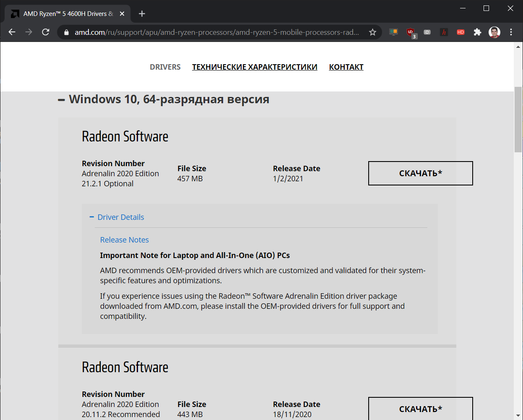Open the red 'h' extension icon
This screenshot has height=420, width=523.
[x=444, y=32]
